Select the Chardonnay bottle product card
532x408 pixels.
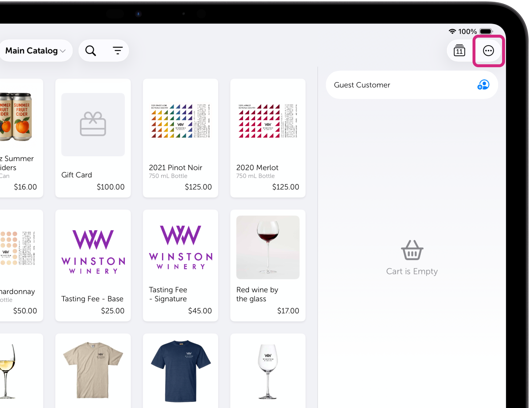21,266
